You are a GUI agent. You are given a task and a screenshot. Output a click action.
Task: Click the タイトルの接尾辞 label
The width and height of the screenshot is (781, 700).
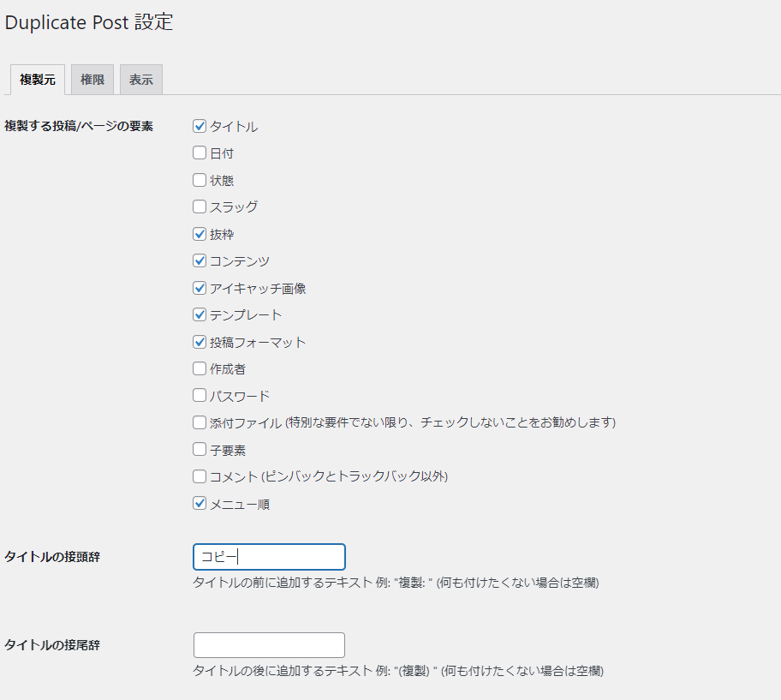(x=52, y=645)
